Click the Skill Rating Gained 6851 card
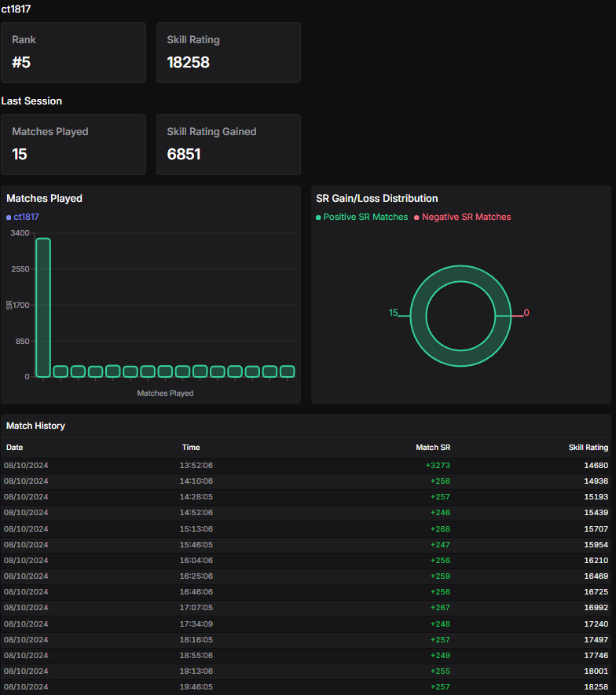The image size is (616, 695). click(x=229, y=144)
